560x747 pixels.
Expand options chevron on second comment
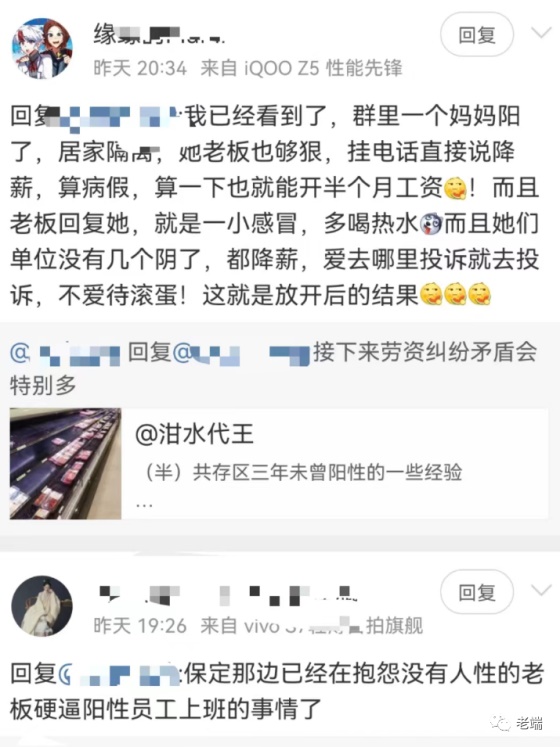coord(541,590)
